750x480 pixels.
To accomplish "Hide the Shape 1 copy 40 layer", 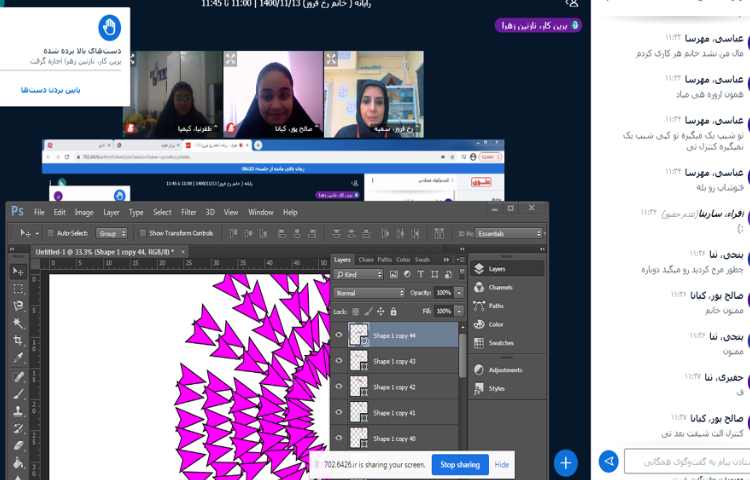I will [339, 437].
